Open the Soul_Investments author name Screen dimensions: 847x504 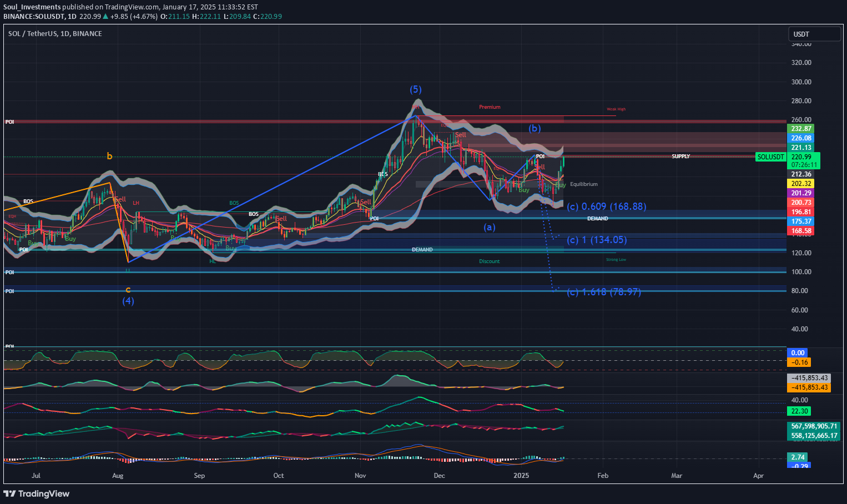click(32, 7)
